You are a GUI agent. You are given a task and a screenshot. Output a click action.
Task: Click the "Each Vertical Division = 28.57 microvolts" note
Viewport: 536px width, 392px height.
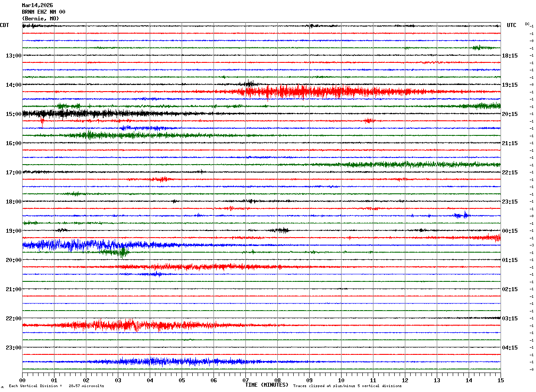56,386
